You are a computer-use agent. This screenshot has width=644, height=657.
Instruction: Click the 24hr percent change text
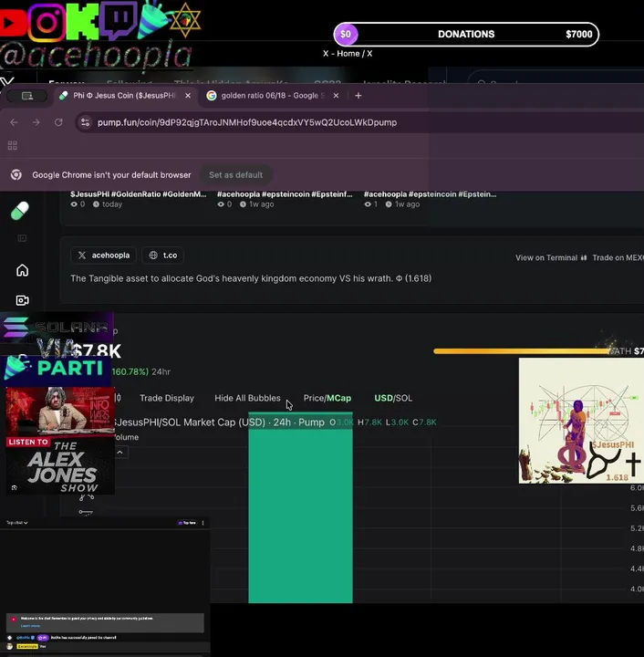[x=140, y=371]
